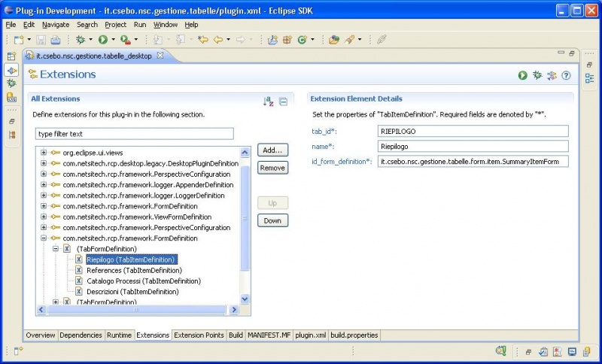602x364 pixels.
Task: Click the Add... button
Action: (x=272, y=150)
